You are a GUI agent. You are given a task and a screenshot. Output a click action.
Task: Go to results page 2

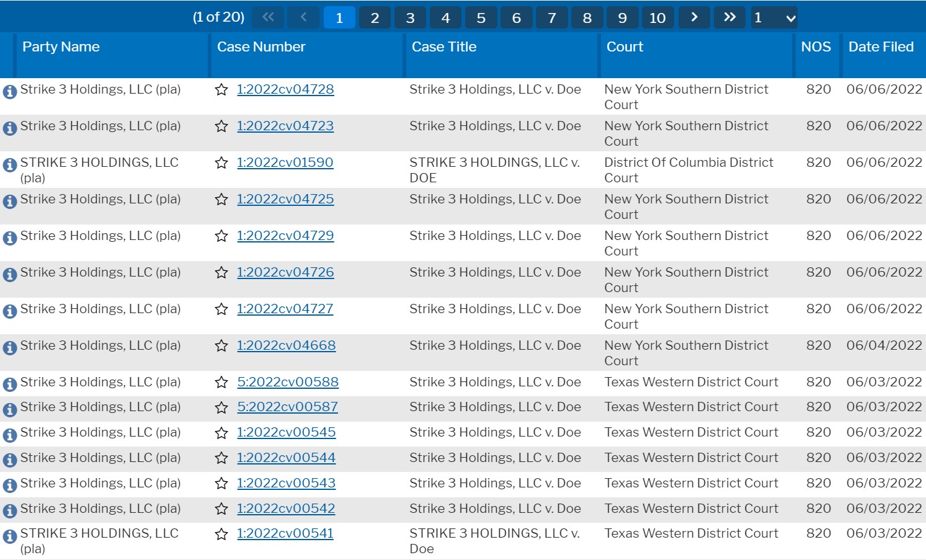click(375, 17)
